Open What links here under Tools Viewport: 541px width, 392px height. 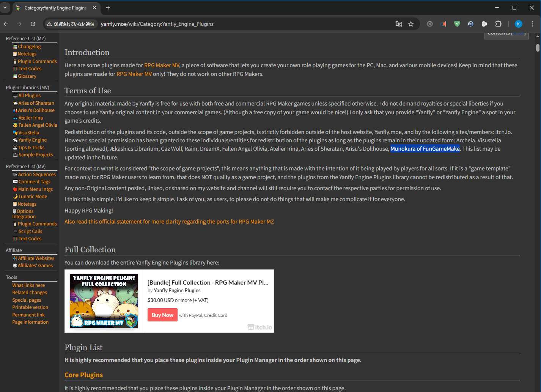[x=28, y=285]
